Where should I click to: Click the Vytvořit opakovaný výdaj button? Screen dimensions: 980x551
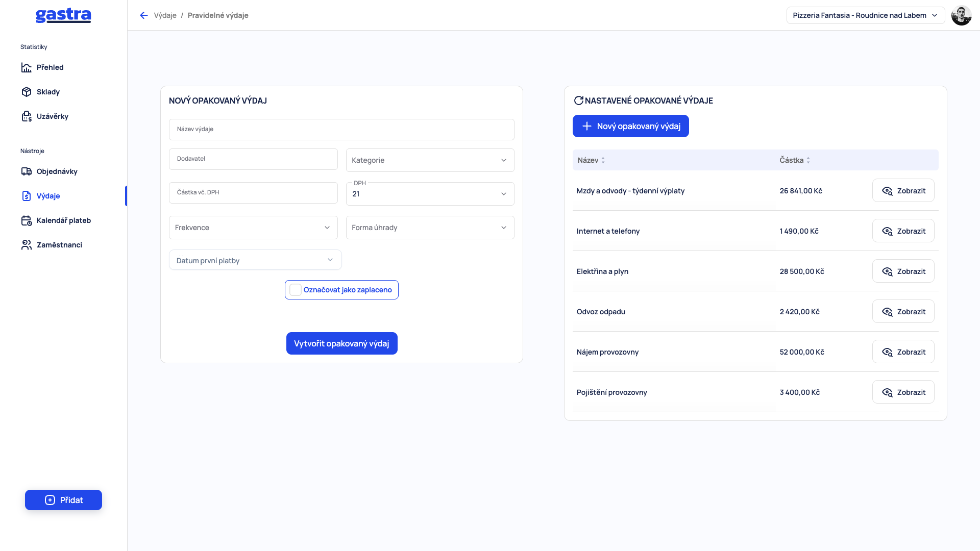tap(341, 343)
